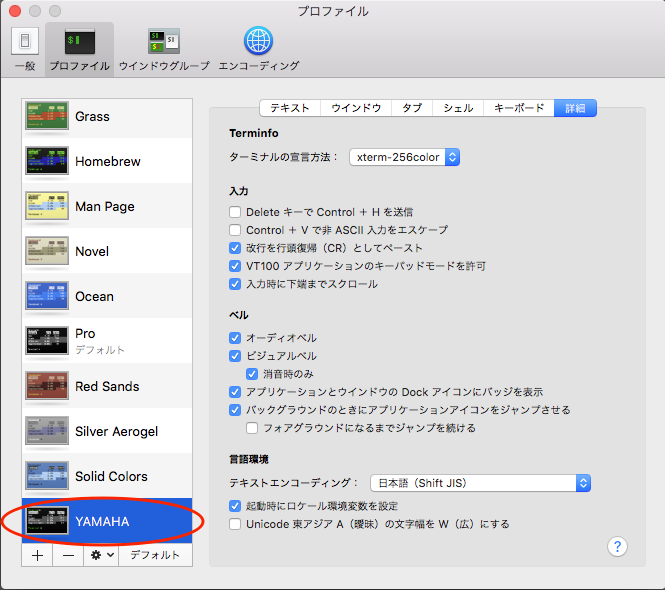The width and height of the screenshot is (665, 590).
Task: Switch to the タブ tab
Action: 412,108
